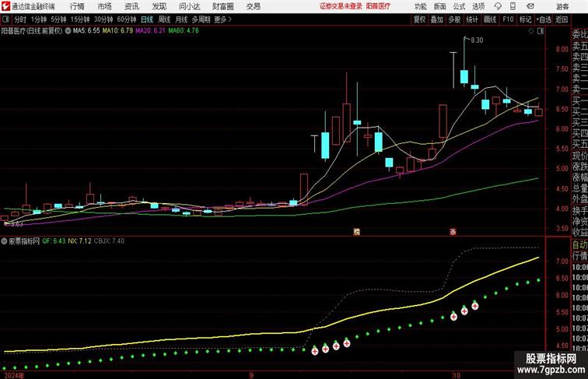Click the MA10: 6.79 label

click(117, 31)
